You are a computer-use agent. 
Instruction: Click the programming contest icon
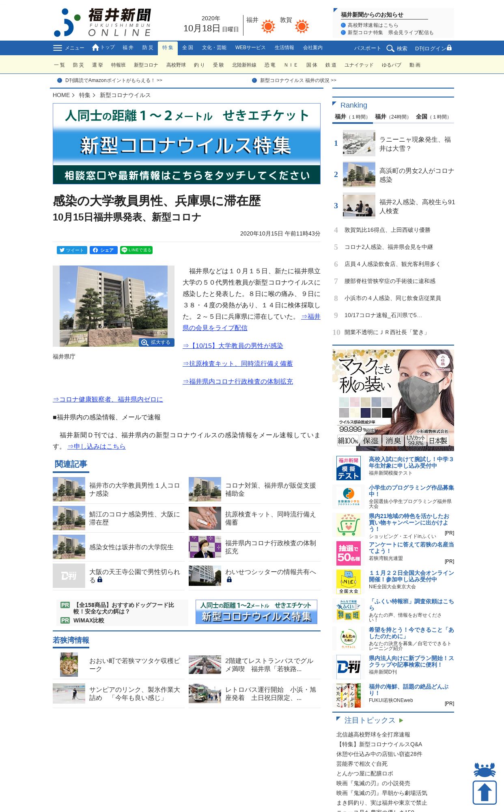point(349,497)
